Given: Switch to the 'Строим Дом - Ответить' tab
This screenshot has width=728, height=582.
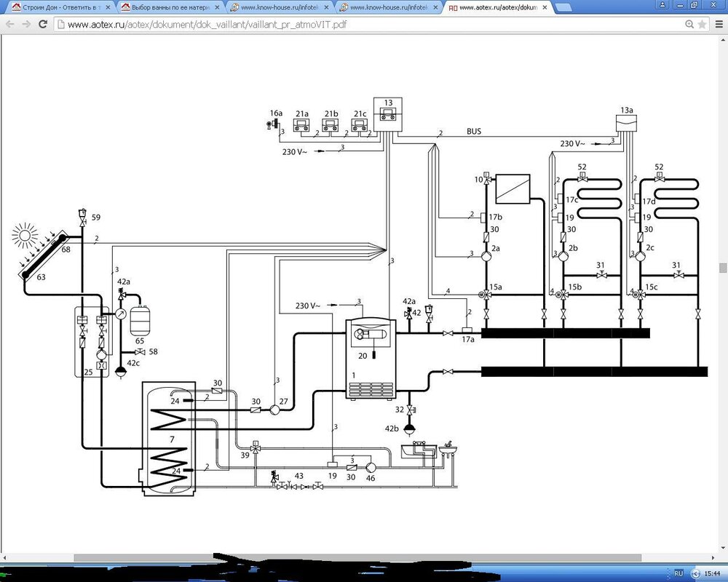Looking at the screenshot, I should tap(58, 8).
